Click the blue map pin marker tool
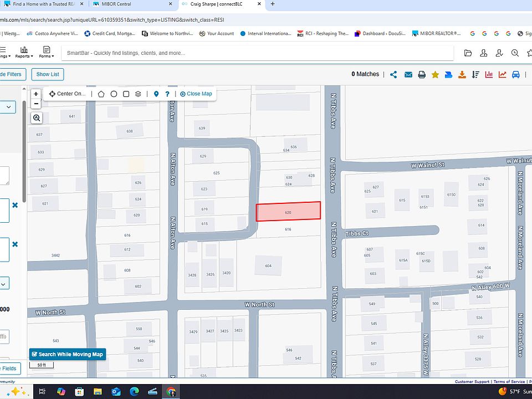The height and width of the screenshot is (399, 532). tap(156, 94)
